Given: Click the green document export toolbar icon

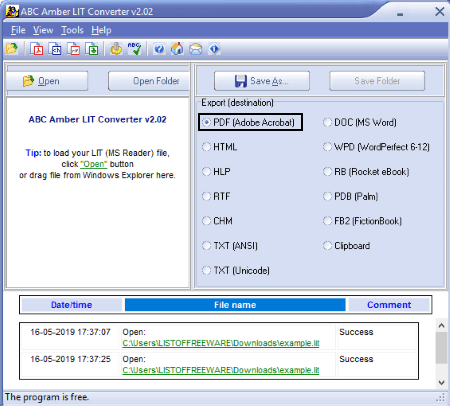Looking at the screenshot, I should 92,49.
